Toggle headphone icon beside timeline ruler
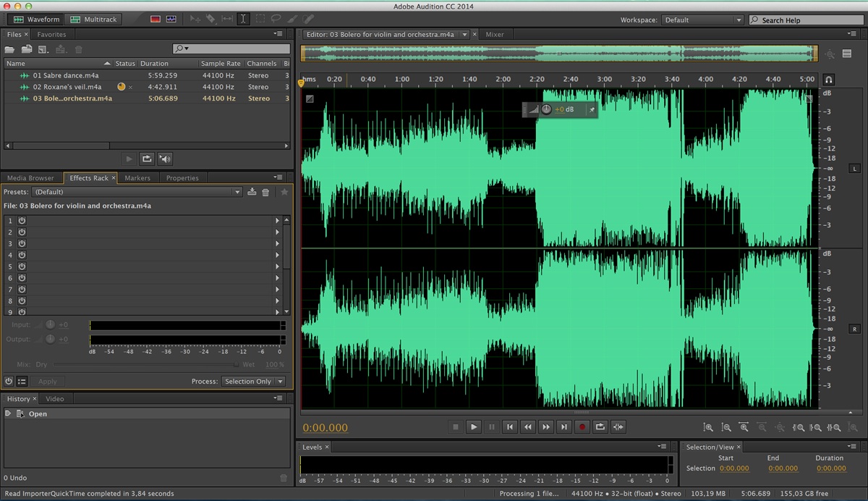 (x=829, y=79)
